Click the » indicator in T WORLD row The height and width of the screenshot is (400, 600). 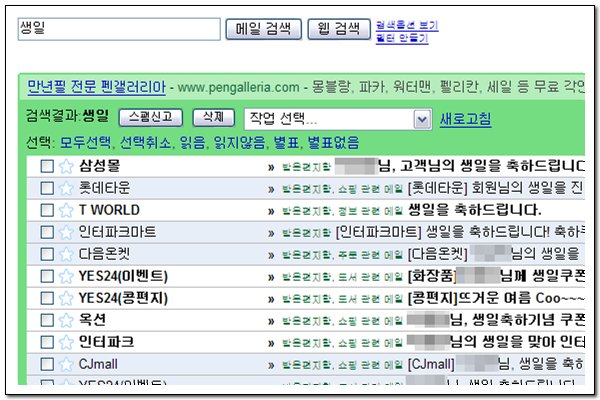click(x=271, y=211)
